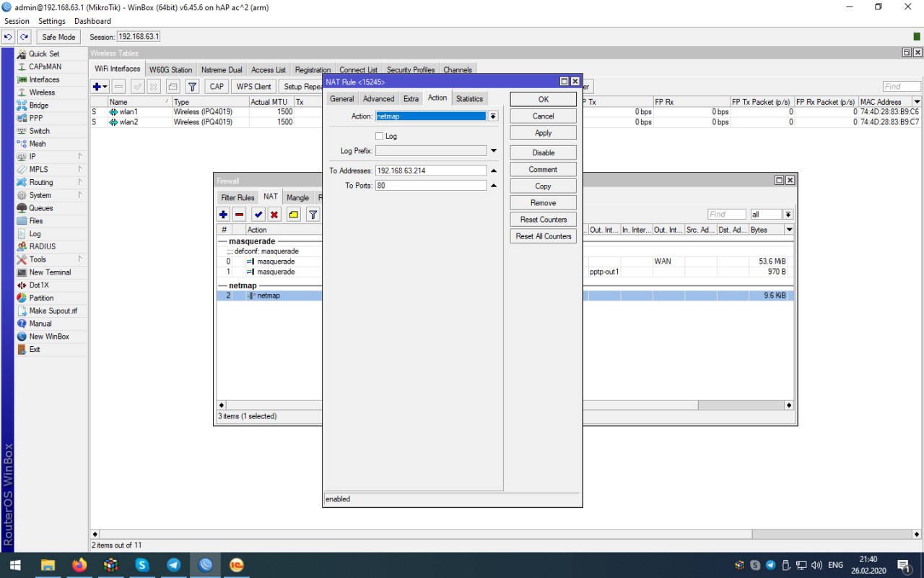The image size is (924, 578).
Task: Click Remove in NAT Rule dialog
Action: pos(544,203)
